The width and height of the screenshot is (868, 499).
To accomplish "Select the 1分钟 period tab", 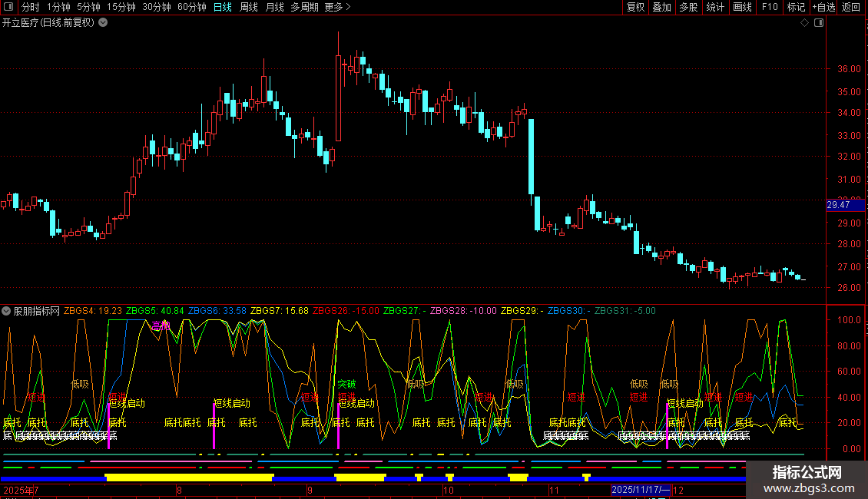I will pyautogui.click(x=58, y=7).
